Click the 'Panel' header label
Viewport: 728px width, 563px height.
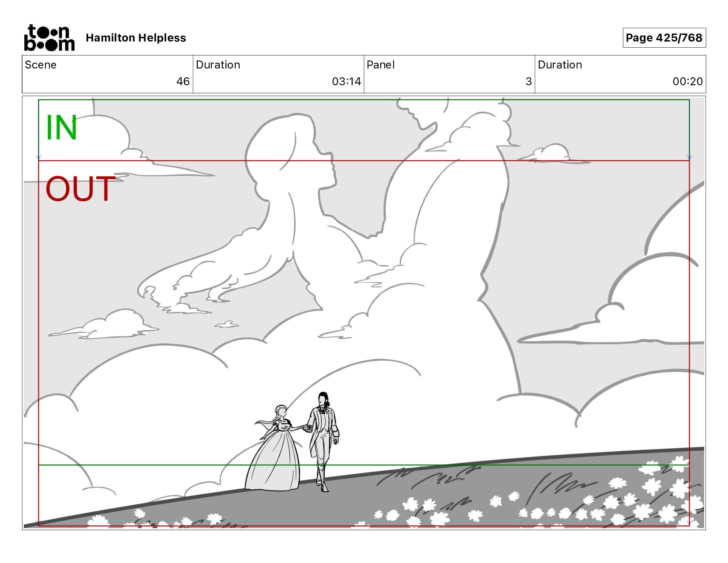(x=380, y=65)
